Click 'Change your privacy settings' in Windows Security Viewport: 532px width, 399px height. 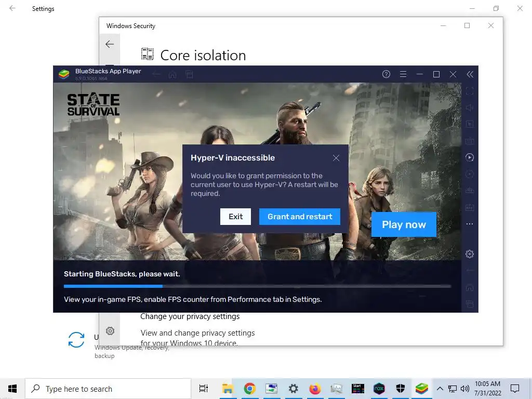(x=190, y=316)
